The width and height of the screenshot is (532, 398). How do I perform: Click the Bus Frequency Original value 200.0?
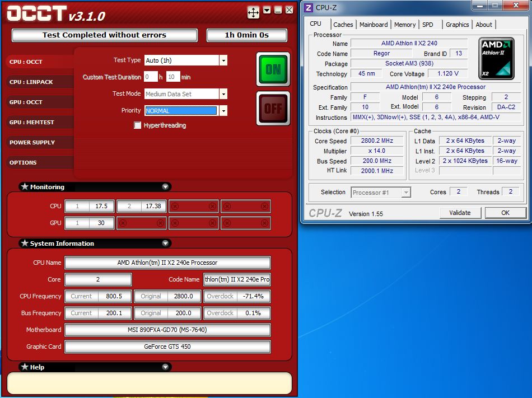point(184,313)
